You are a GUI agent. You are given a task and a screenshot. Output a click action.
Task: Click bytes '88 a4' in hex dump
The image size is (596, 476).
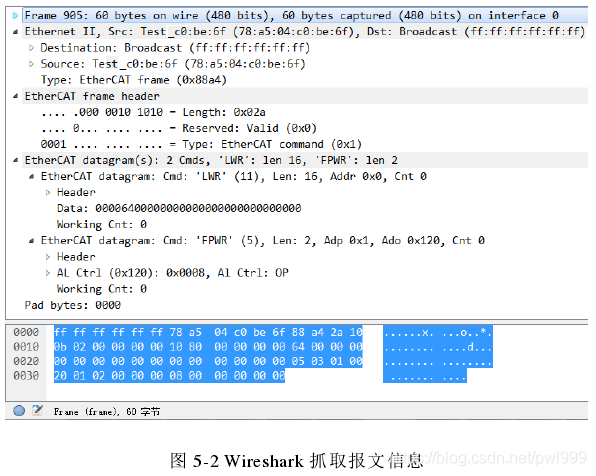pos(308,332)
